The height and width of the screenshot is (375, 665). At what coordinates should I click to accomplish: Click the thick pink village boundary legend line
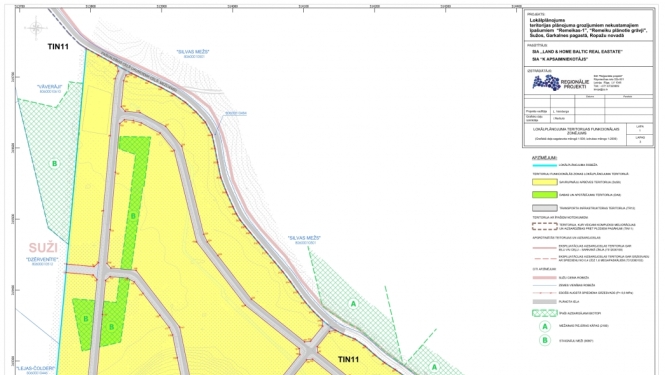click(x=545, y=277)
